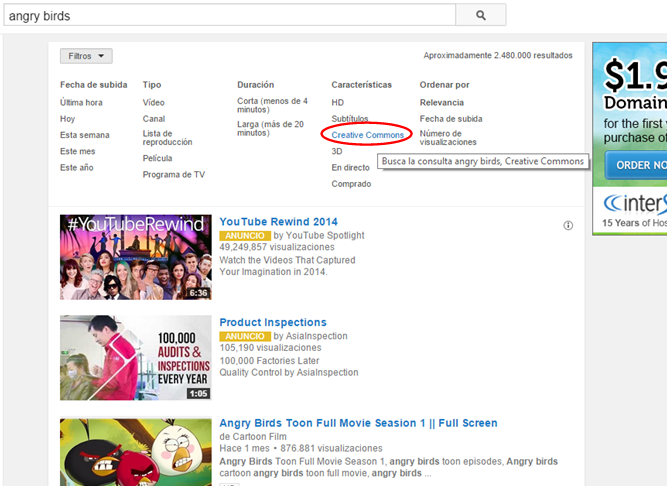Click the magnifier search button
The image size is (667, 486).
click(481, 15)
